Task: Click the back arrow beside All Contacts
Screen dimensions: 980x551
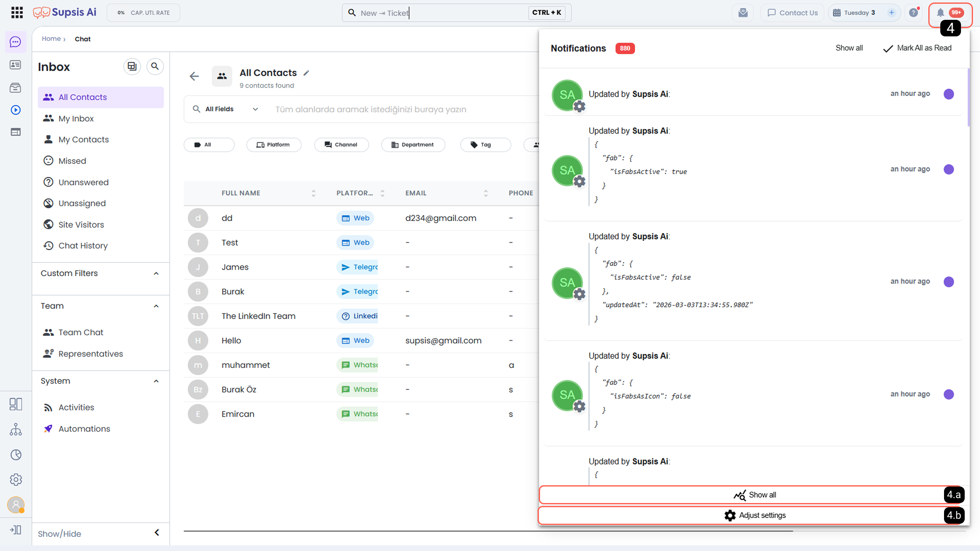Action: pyautogui.click(x=194, y=76)
